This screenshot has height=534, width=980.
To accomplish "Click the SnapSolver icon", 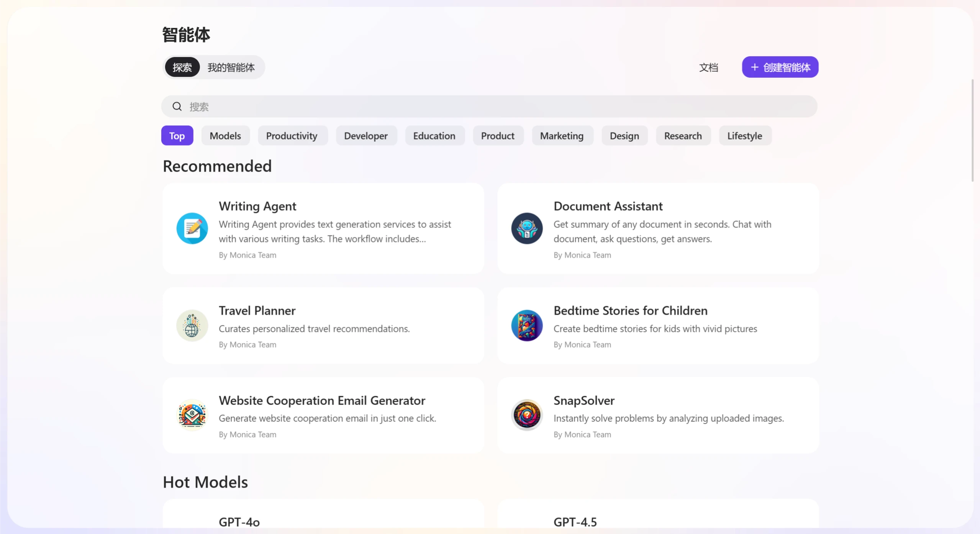I will click(x=527, y=415).
